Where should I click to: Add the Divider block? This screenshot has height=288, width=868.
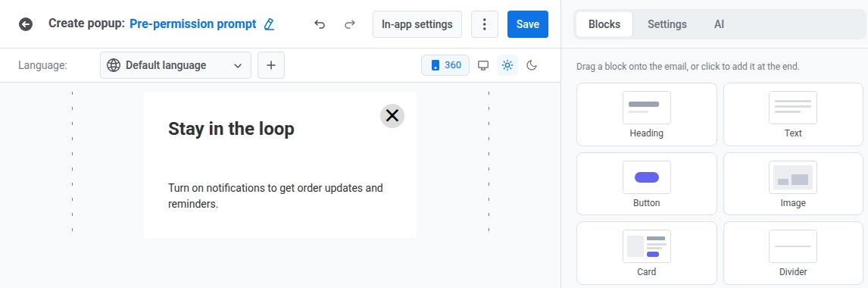793,253
